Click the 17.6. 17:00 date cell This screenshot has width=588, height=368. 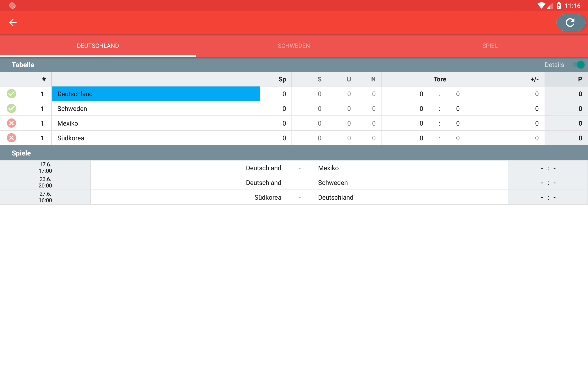click(x=45, y=168)
